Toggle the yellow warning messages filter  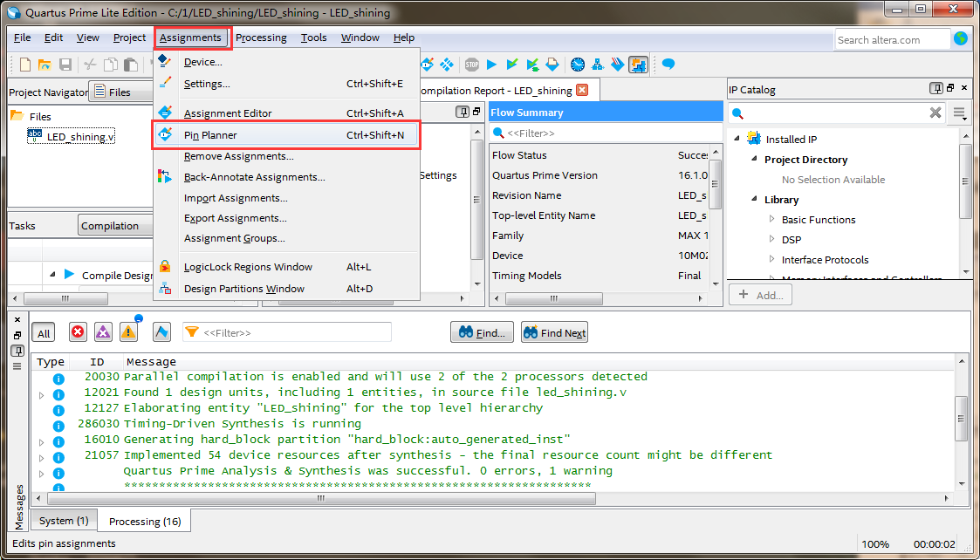(x=129, y=332)
